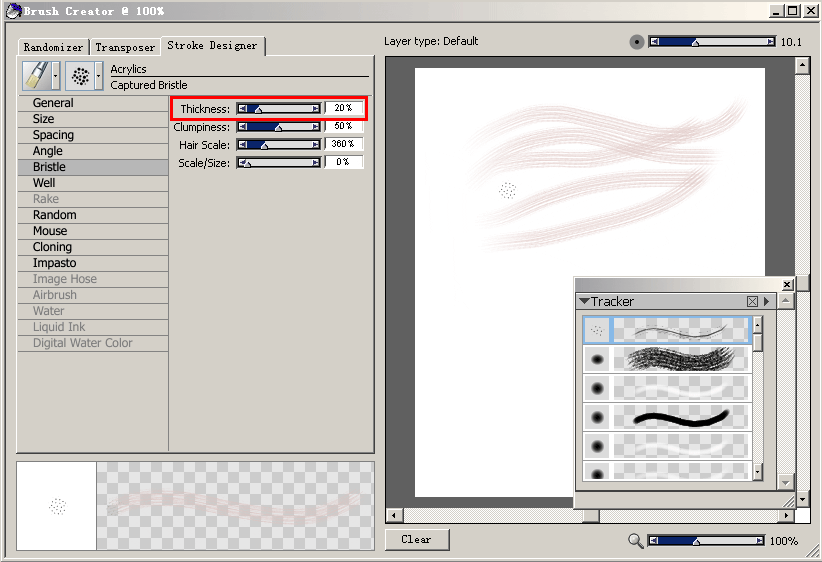Click the zoom magnifier icon
Screen dimensions: 822x562
[635, 541]
